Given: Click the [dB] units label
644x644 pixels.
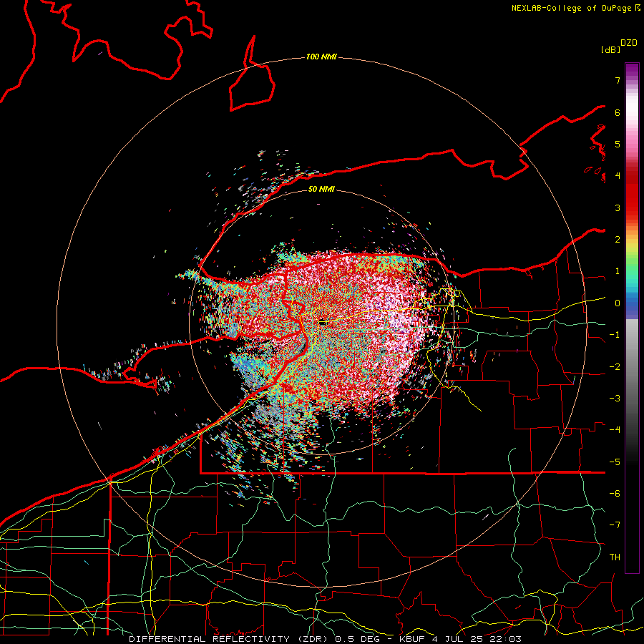Looking at the screenshot, I should pyautogui.click(x=611, y=49).
